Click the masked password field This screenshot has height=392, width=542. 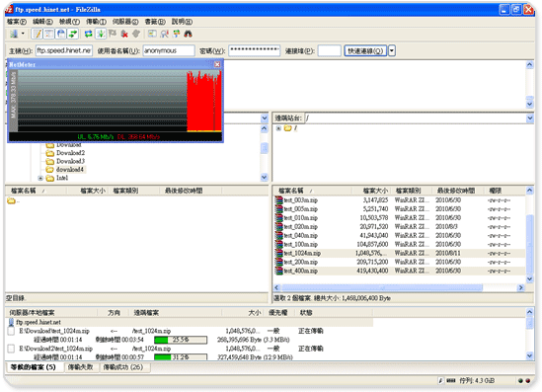(x=255, y=50)
